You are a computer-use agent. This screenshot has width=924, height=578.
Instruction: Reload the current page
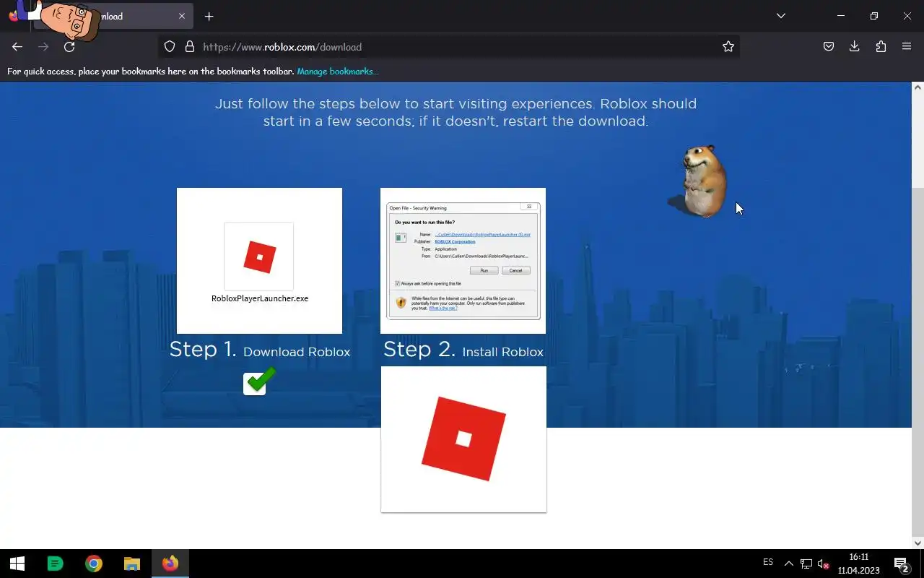point(69,47)
